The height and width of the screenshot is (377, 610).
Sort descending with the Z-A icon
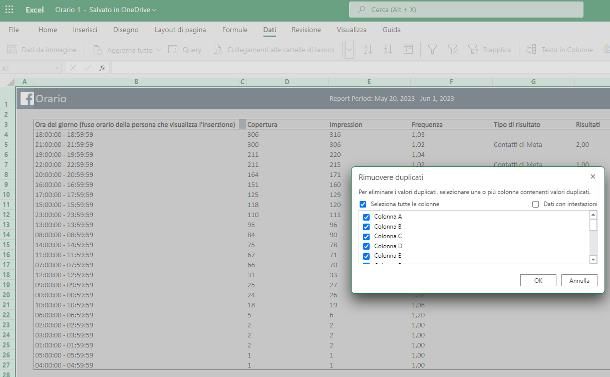(x=388, y=49)
